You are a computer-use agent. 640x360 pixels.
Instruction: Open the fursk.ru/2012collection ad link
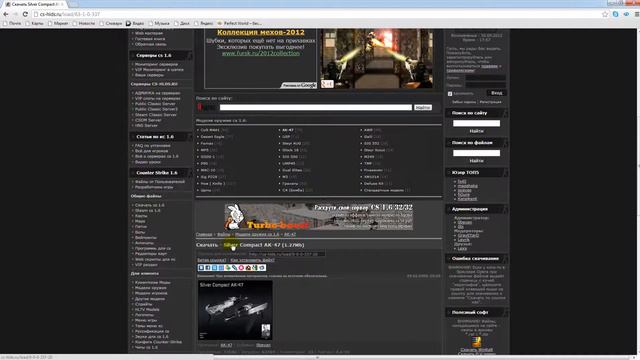coord(260,53)
